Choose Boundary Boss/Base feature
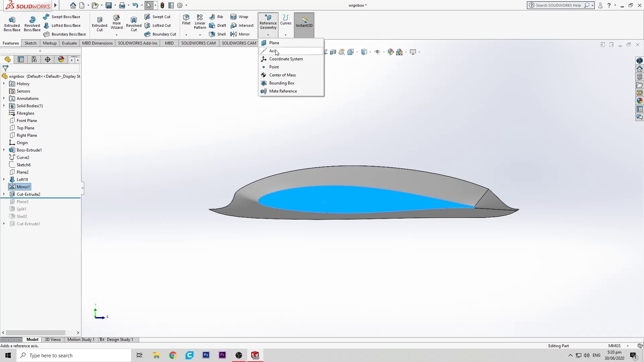Screen dimensions: 644x362 click(65, 34)
